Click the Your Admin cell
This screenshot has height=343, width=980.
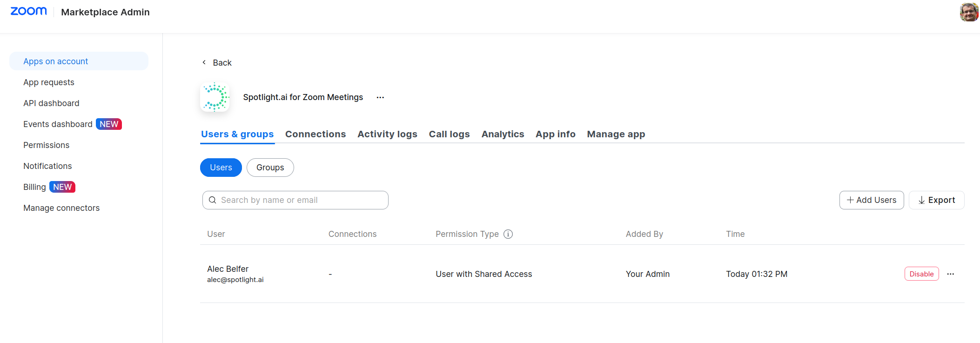click(x=648, y=274)
